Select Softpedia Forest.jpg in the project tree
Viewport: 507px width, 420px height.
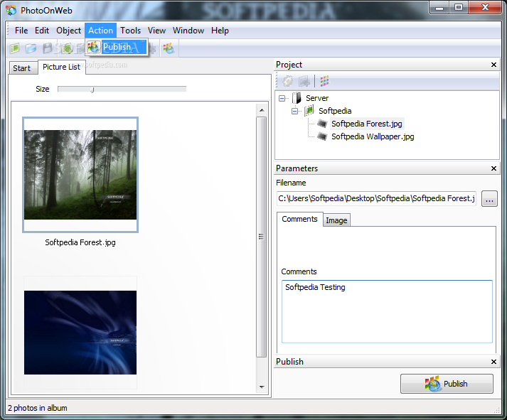[x=367, y=124]
